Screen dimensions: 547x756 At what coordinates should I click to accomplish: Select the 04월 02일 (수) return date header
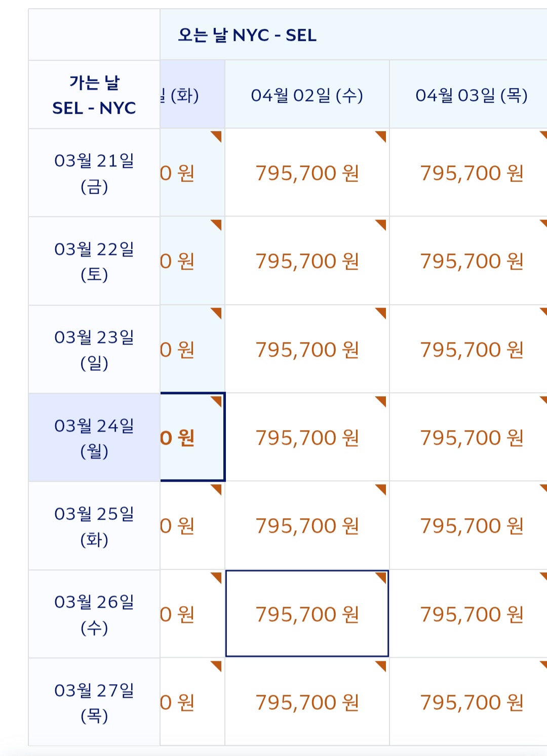[307, 95]
